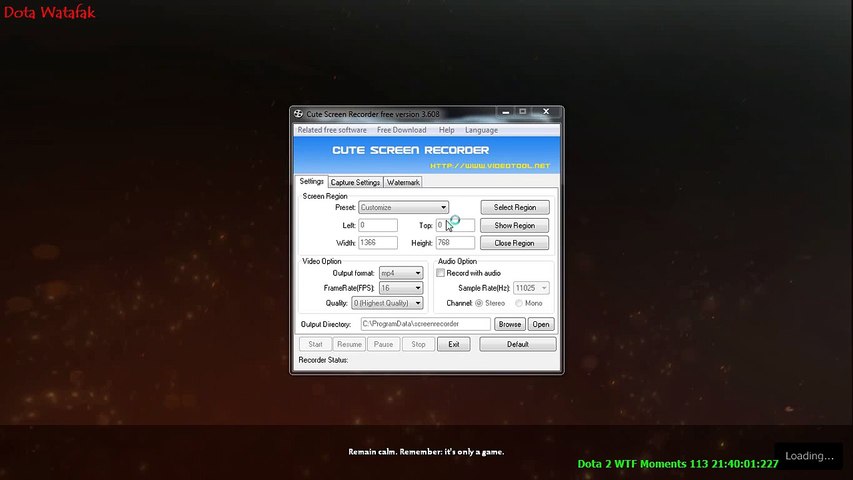The image size is (853, 480).
Task: Switch to the Capture Settings tab
Action: 355,182
